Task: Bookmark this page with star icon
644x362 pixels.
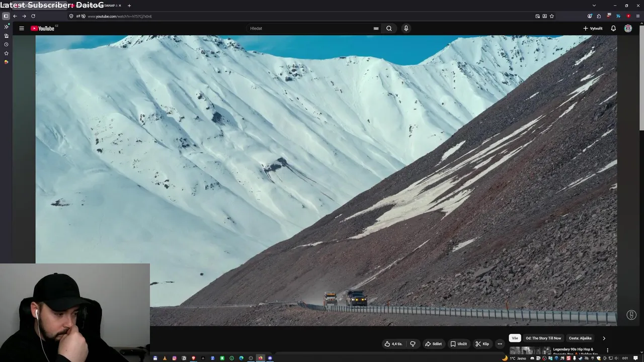Action: 551,16
